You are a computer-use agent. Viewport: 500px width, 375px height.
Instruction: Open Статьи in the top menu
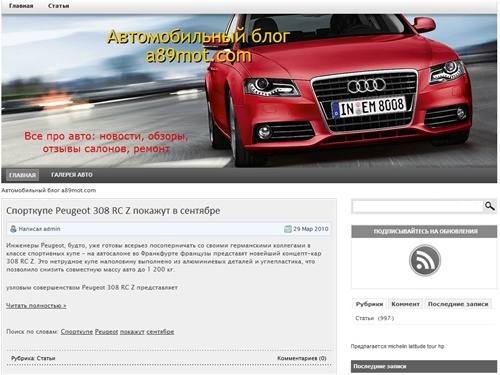click(x=58, y=6)
